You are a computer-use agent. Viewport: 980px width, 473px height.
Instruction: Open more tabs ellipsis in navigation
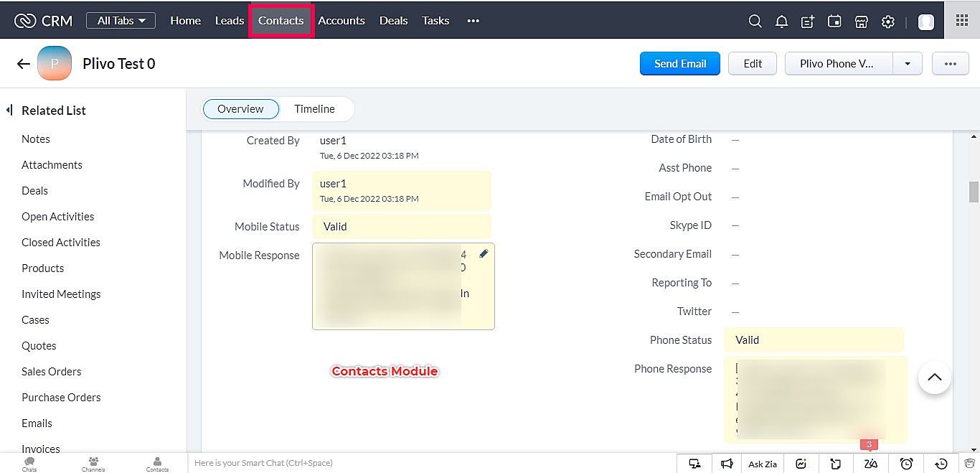[x=473, y=21]
